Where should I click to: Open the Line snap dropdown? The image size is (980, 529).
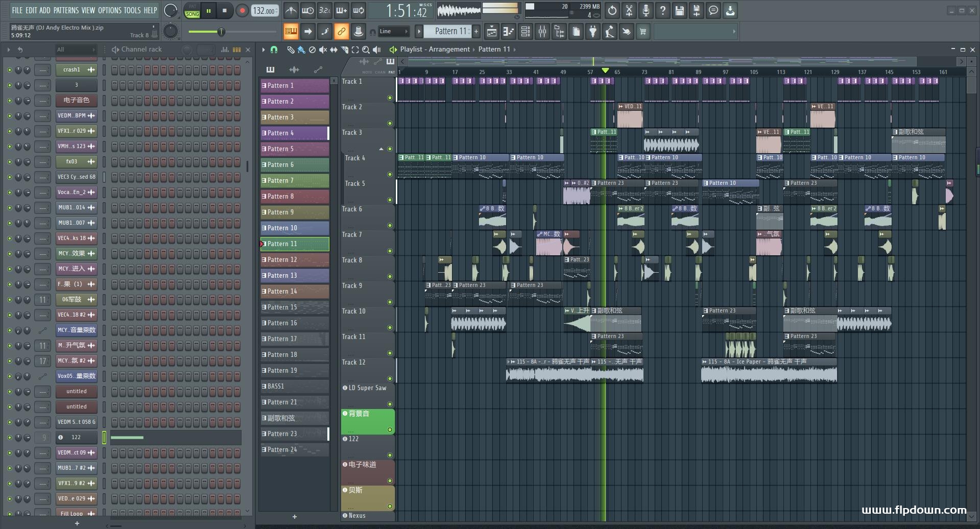393,31
